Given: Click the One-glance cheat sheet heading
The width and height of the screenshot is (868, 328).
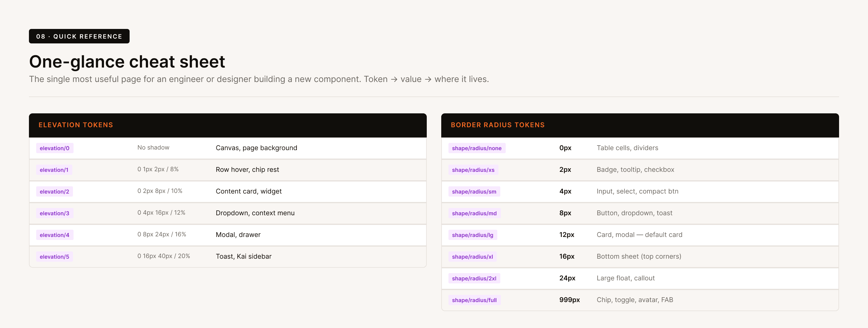Looking at the screenshot, I should pyautogui.click(x=127, y=62).
